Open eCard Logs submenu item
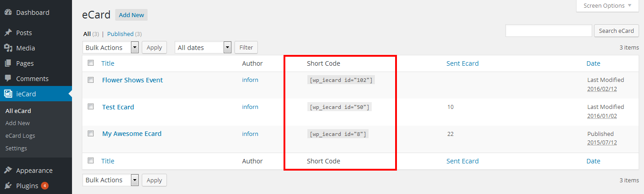 pos(20,135)
